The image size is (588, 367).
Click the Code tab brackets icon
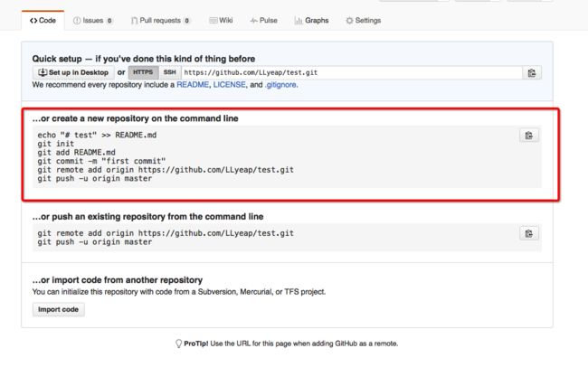pyautogui.click(x=33, y=21)
